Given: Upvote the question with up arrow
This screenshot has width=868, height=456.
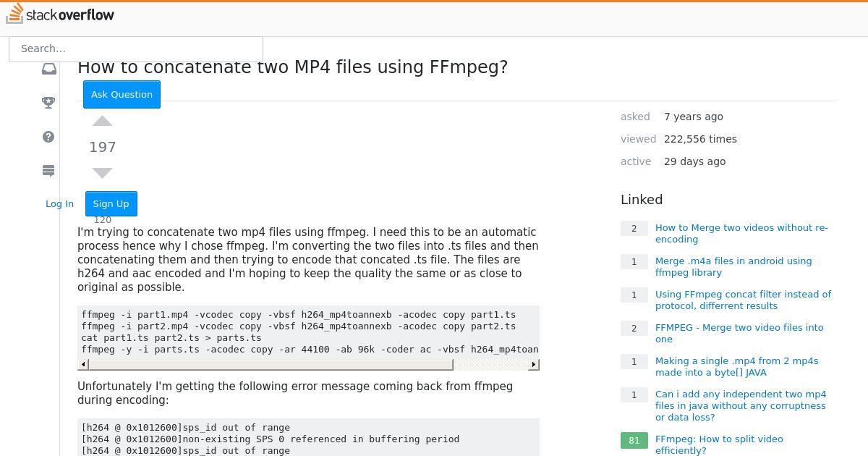Looking at the screenshot, I should point(103,121).
